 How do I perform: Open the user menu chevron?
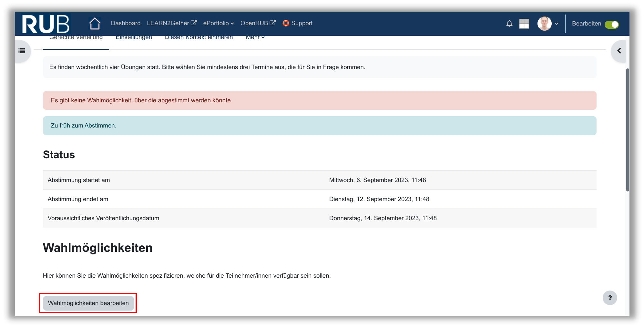557,24
